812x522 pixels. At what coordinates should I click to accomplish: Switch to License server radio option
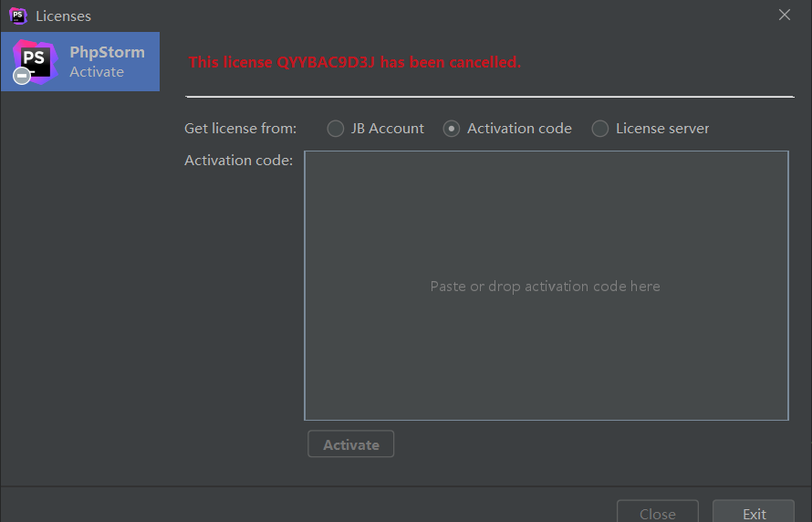(x=600, y=129)
